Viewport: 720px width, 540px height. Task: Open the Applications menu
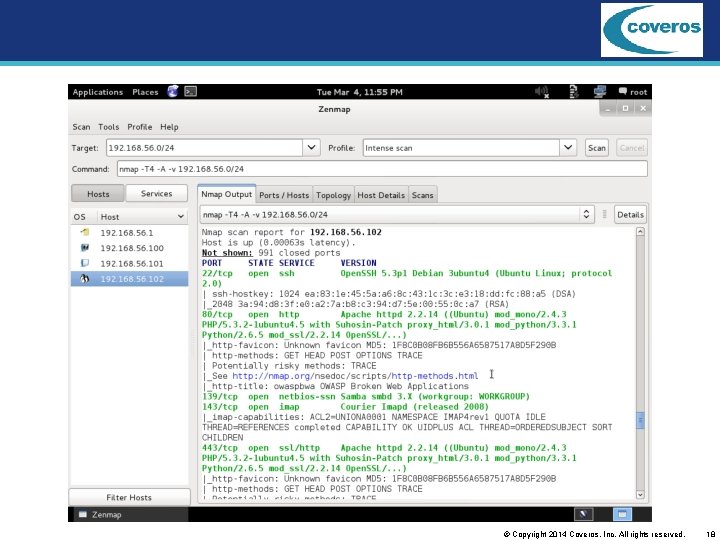98,92
